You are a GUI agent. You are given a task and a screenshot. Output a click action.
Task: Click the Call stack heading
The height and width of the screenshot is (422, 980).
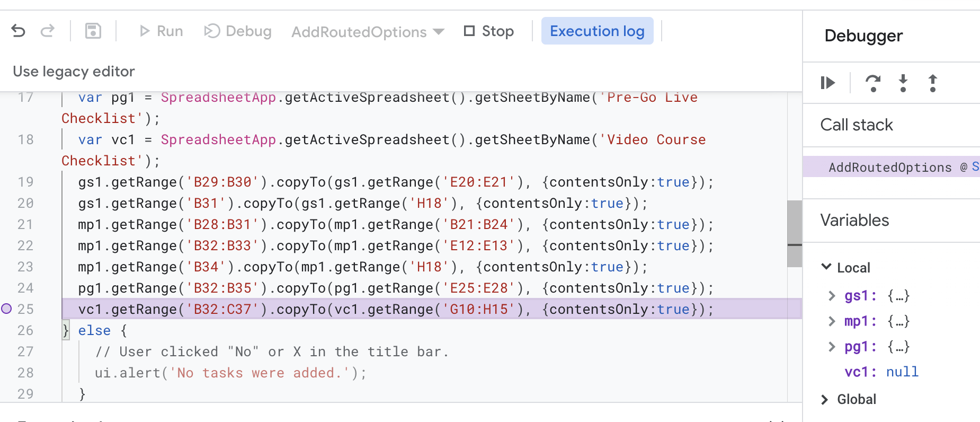tap(857, 125)
